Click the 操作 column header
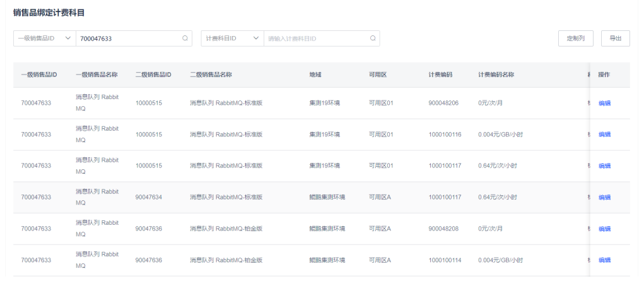The width and height of the screenshot is (644, 288). tap(604, 75)
